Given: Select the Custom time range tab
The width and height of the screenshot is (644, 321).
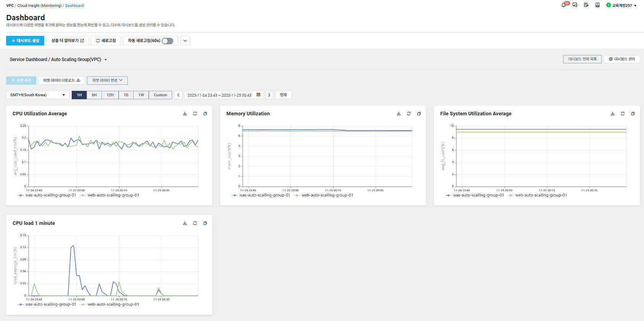Looking at the screenshot, I should 160,95.
